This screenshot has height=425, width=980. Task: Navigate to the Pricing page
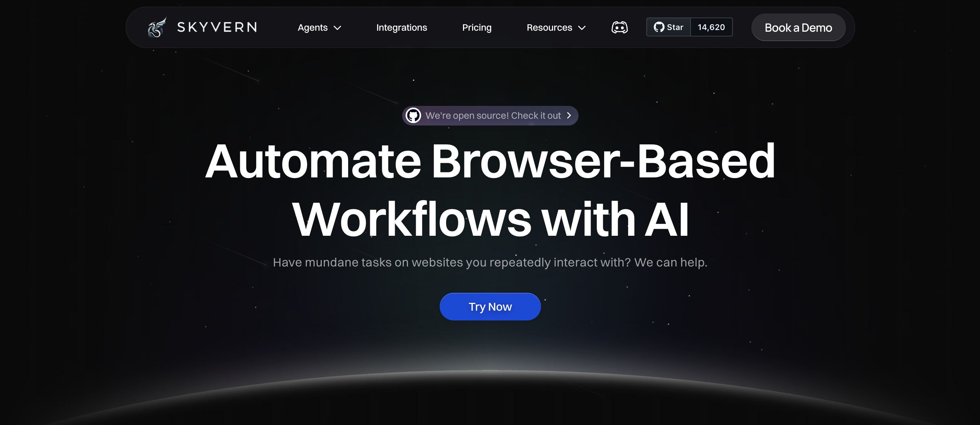477,27
